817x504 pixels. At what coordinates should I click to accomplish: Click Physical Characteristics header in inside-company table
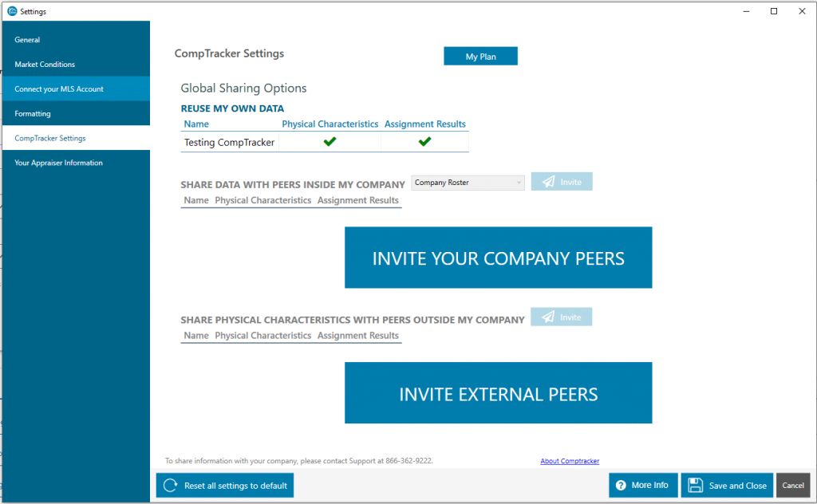[263, 200]
